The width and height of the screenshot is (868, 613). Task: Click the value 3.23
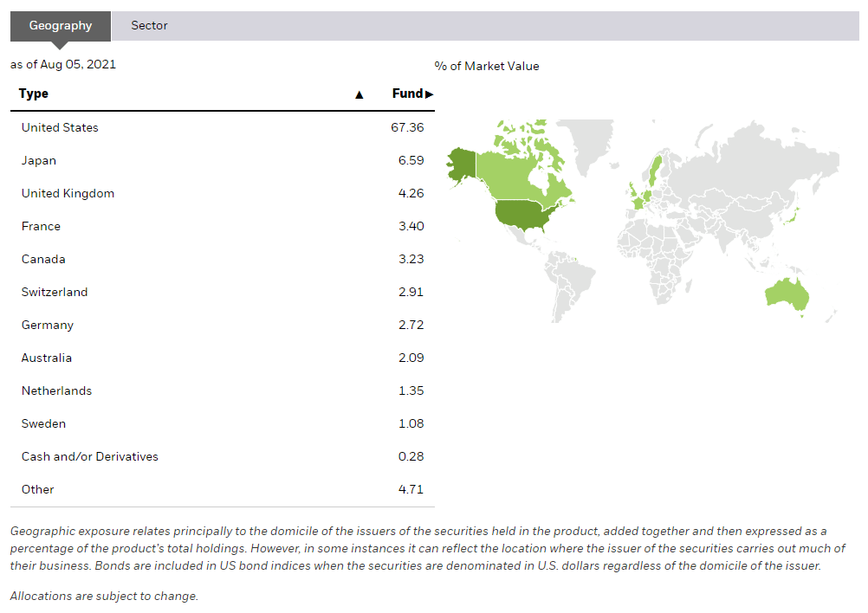tap(411, 260)
